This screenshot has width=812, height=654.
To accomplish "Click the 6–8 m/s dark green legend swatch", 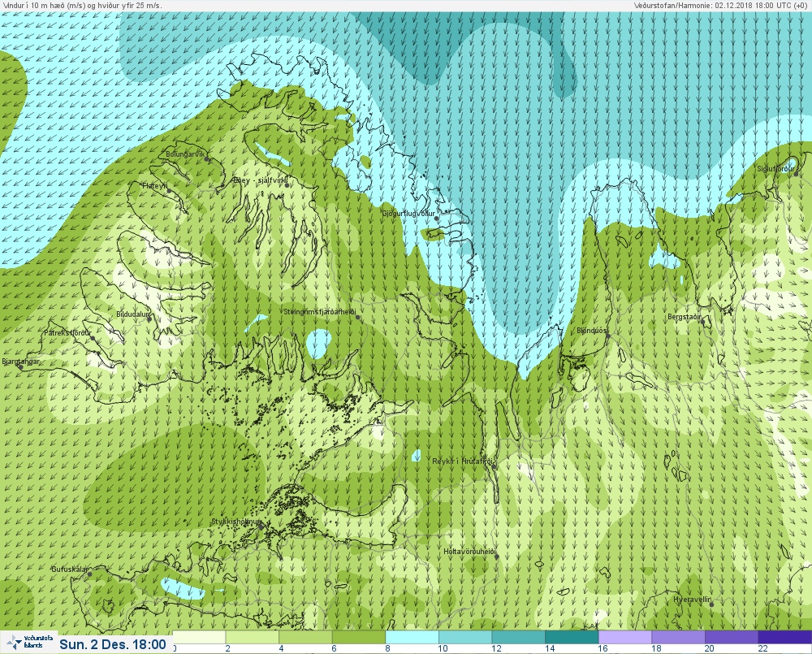I will 359,637.
